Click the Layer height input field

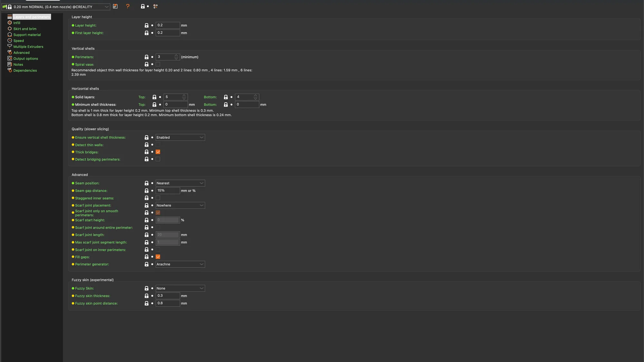[x=168, y=25]
